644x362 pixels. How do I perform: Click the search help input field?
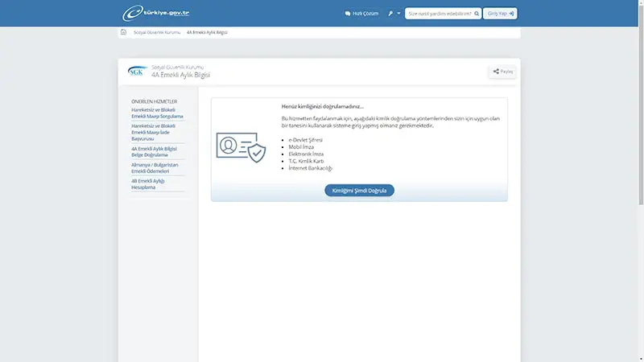pos(439,14)
